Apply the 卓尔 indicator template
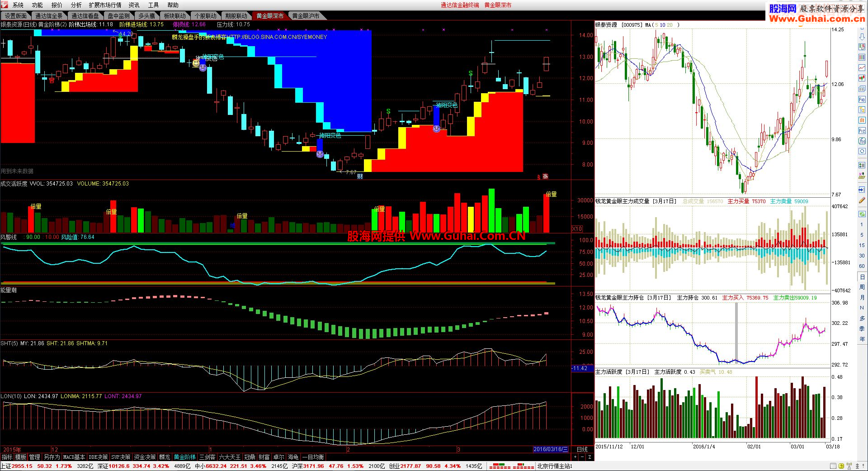 [278, 457]
